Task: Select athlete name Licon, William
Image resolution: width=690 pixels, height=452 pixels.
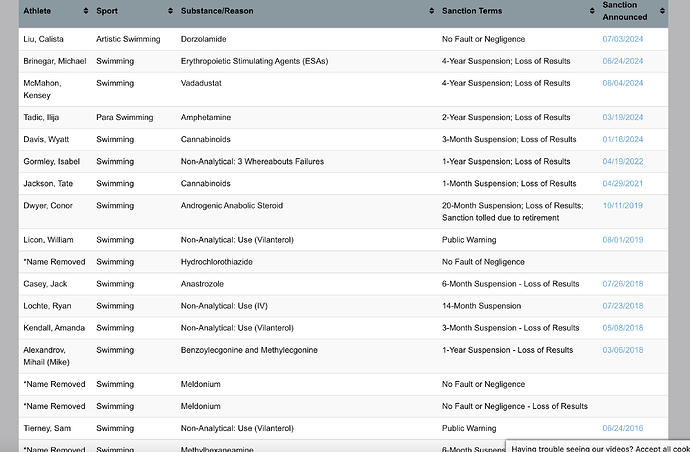Action: point(48,240)
